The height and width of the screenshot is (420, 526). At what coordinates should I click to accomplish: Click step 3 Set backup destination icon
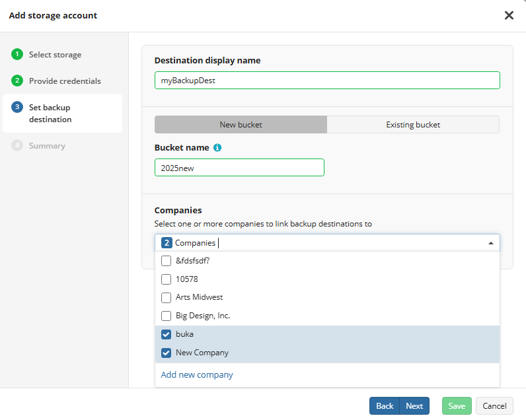tap(17, 107)
